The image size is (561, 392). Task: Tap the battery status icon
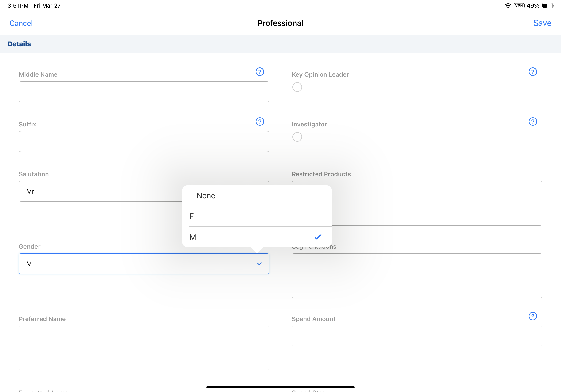tap(547, 6)
